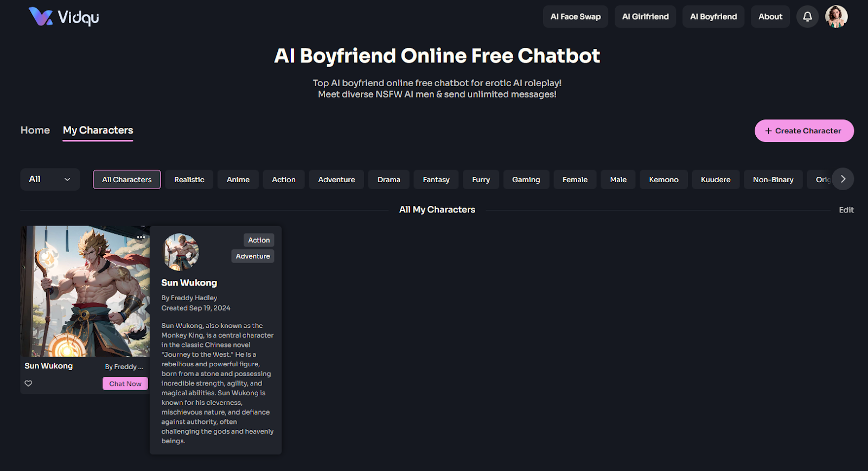Click the 'AI Boyfriend Online Free Chatbot' heading

pyautogui.click(x=437, y=56)
